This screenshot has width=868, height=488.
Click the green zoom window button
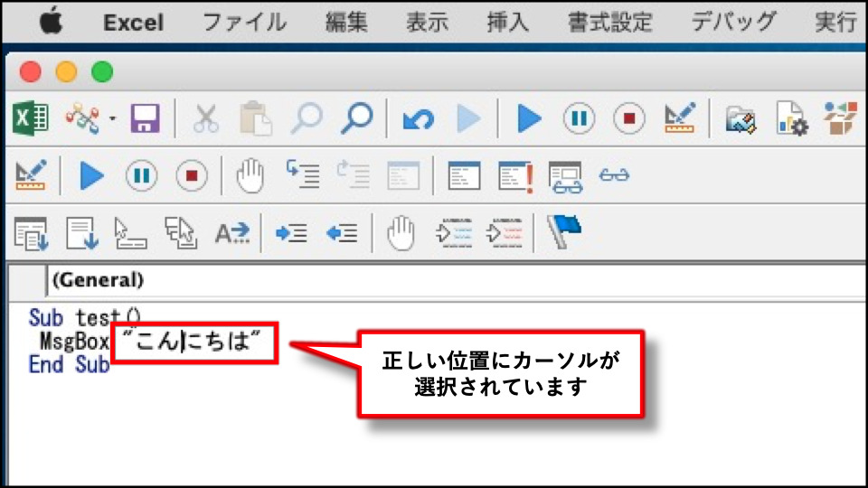tap(102, 72)
